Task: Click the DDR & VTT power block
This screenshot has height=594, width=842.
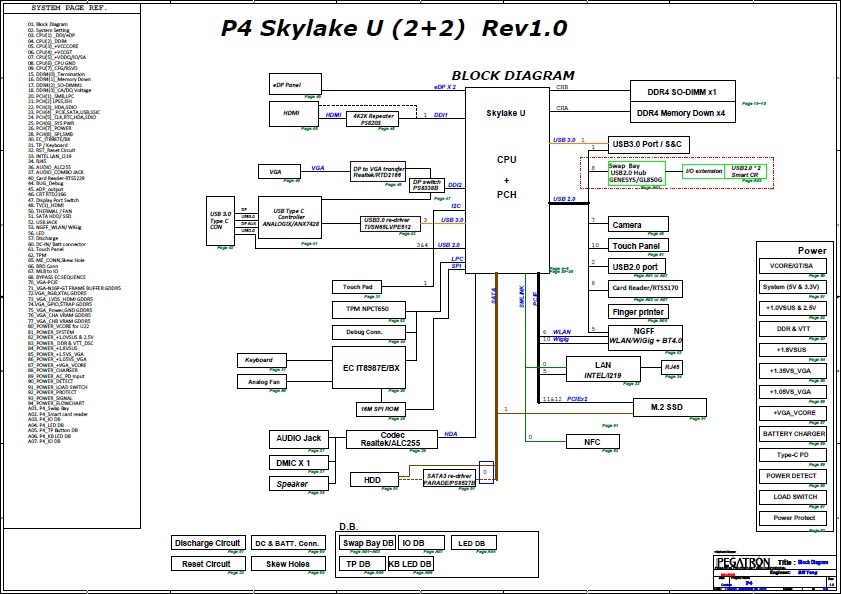Action: click(x=793, y=329)
